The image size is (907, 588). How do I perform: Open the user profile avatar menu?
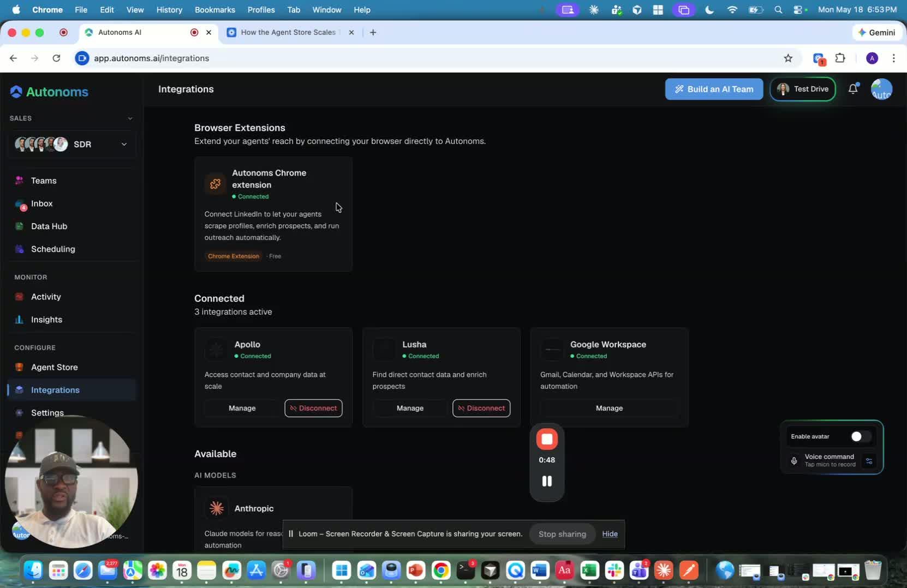[x=881, y=89]
